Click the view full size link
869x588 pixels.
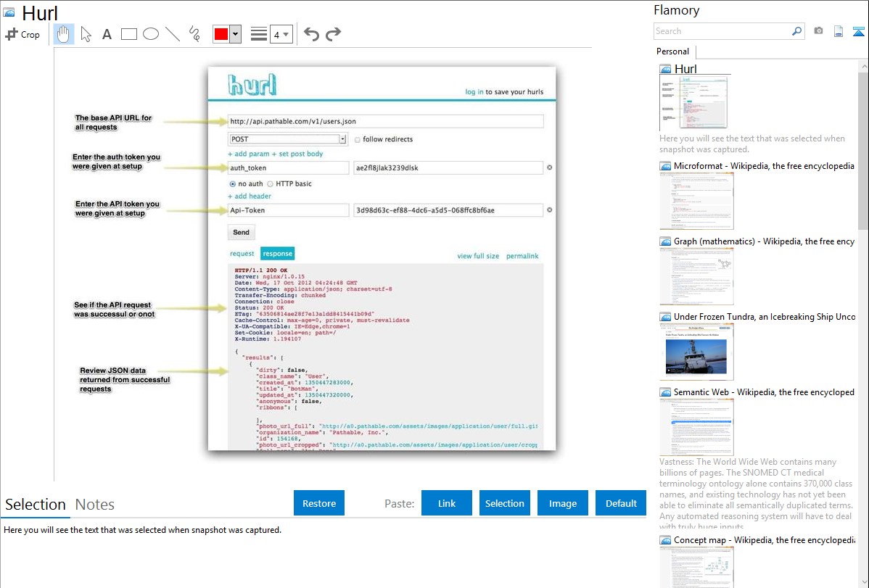478,256
